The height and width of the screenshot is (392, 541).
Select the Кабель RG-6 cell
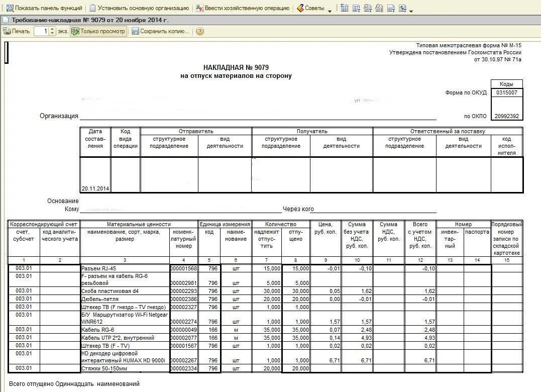pyautogui.click(x=125, y=330)
